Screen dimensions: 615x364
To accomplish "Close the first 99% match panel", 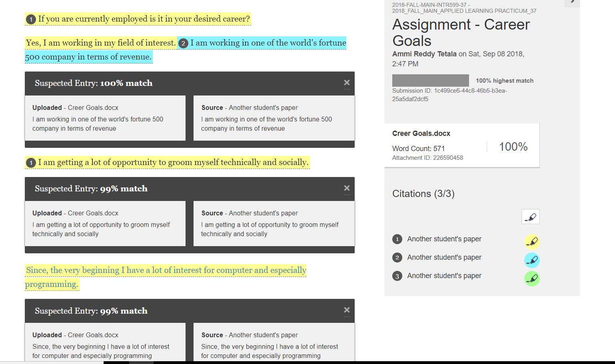I will (x=347, y=188).
